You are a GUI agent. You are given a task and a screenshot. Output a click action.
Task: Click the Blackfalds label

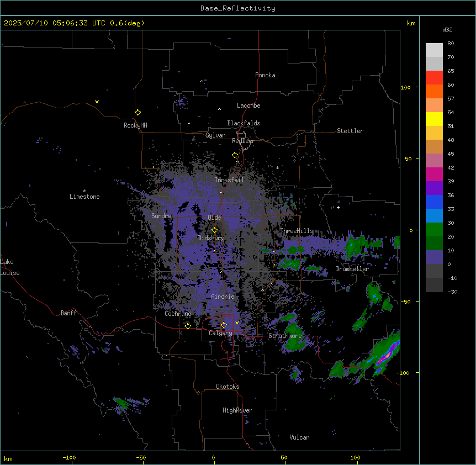244,123
